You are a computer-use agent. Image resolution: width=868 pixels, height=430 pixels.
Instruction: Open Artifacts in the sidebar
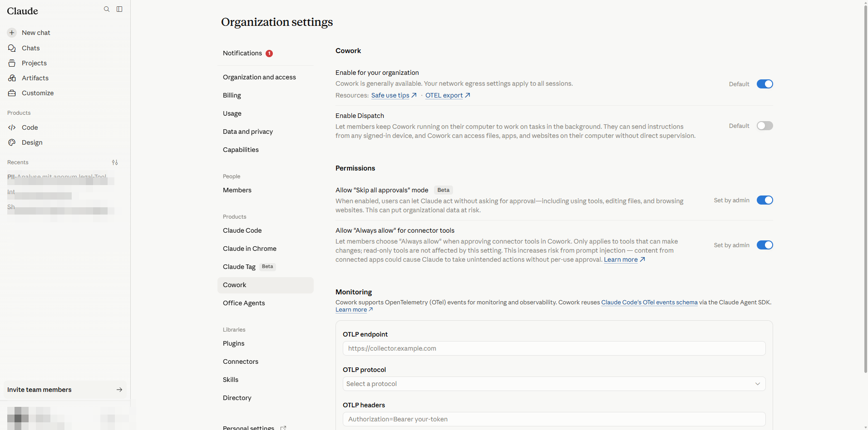point(65,78)
